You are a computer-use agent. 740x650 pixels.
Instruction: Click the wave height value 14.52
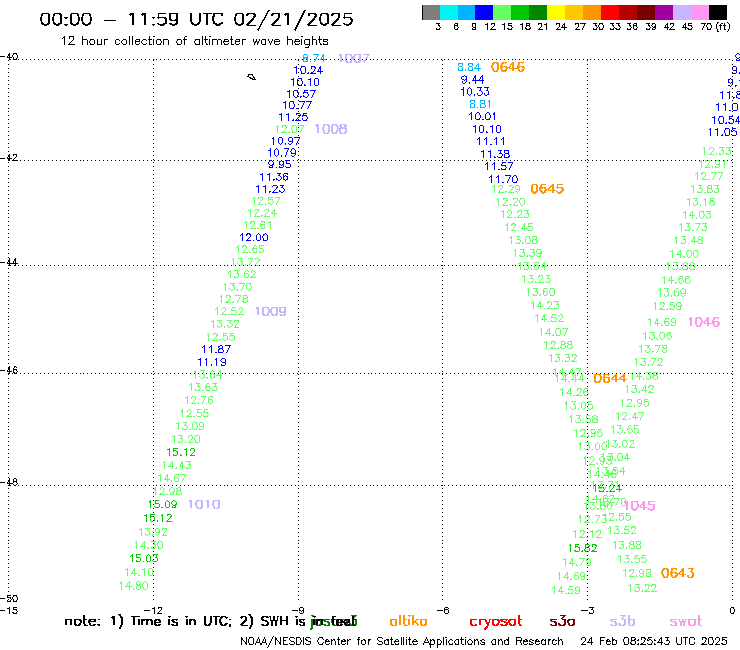point(549,318)
